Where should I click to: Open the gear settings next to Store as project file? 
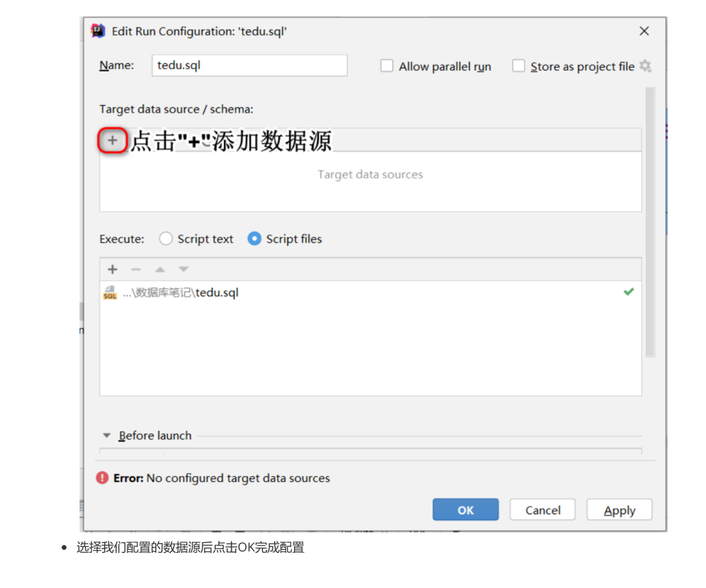tap(646, 66)
